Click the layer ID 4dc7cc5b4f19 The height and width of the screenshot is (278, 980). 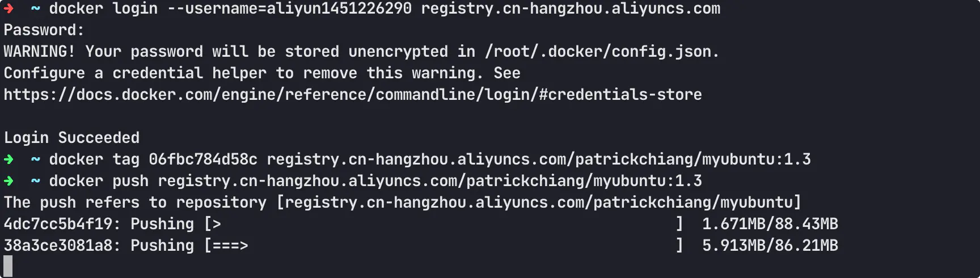(58, 224)
